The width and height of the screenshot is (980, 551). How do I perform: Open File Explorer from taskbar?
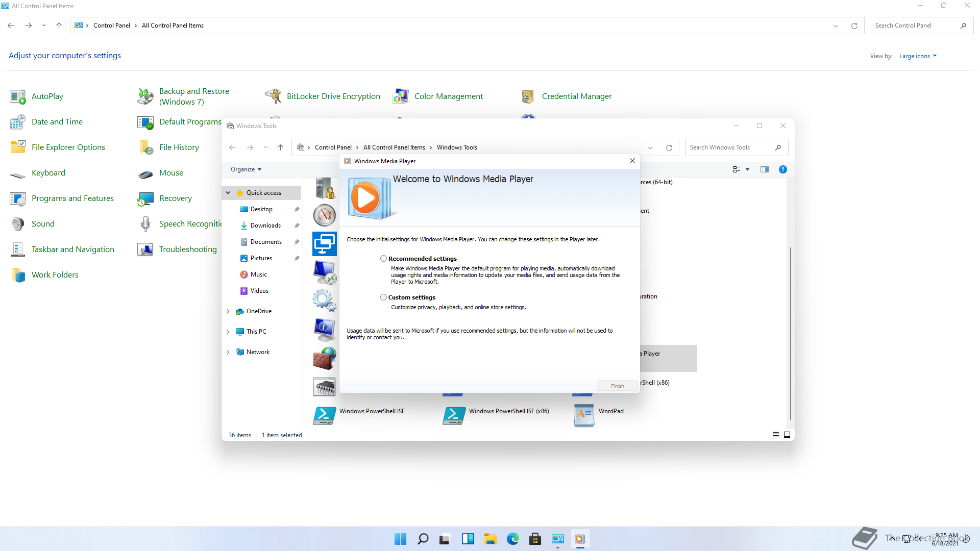coord(491,539)
